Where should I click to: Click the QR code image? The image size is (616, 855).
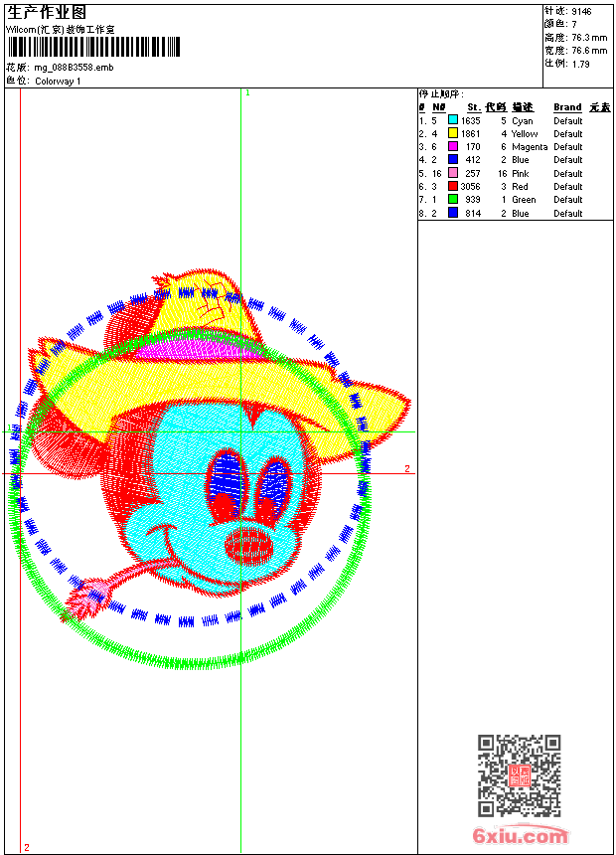519,775
